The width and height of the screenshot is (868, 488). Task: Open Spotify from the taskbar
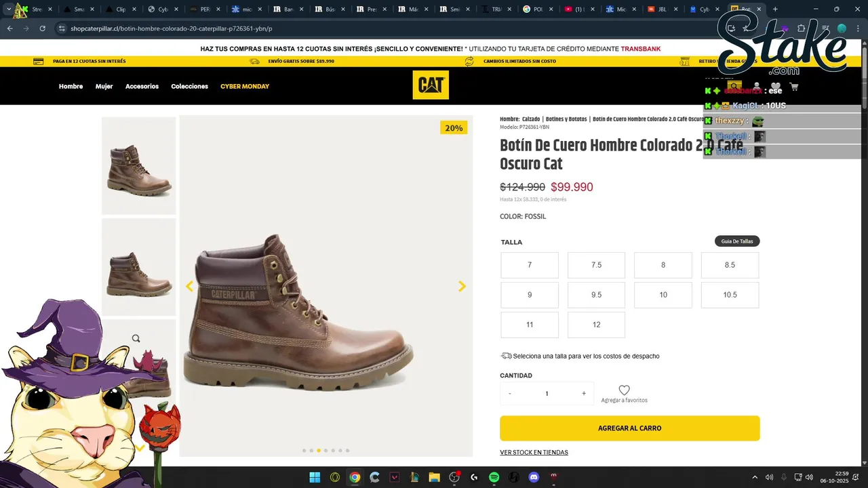494,477
